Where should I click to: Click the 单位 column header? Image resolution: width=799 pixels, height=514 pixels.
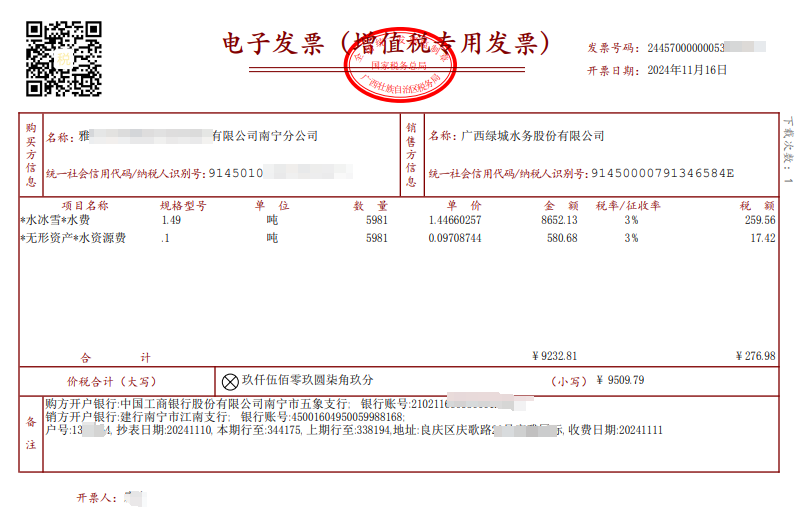(x=272, y=206)
